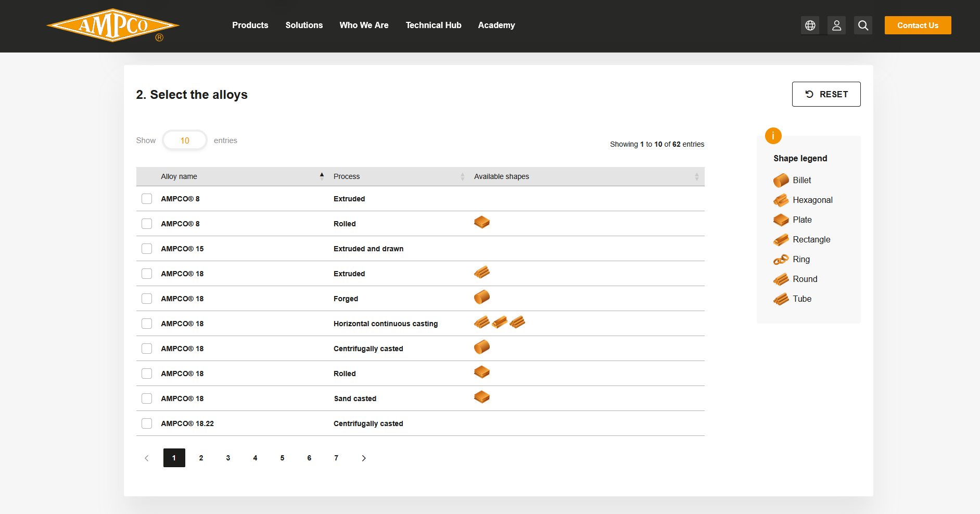The width and height of the screenshot is (980, 514).
Task: Tick the checkbox for AMPCO 8 Rolled
Action: click(x=147, y=224)
